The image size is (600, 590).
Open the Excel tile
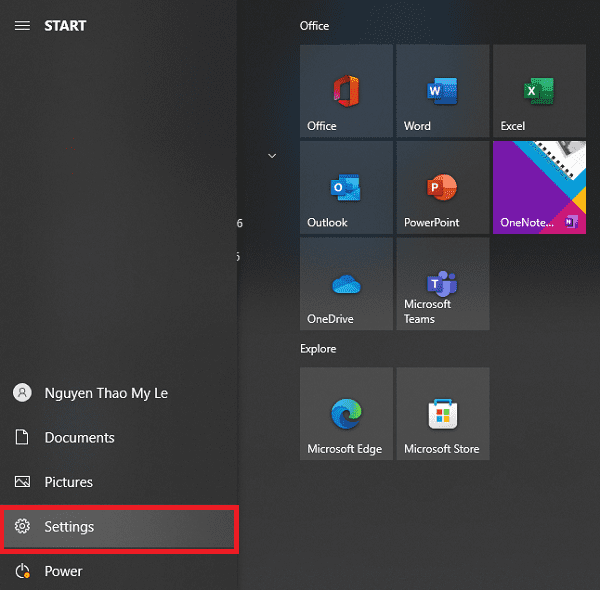(x=539, y=91)
